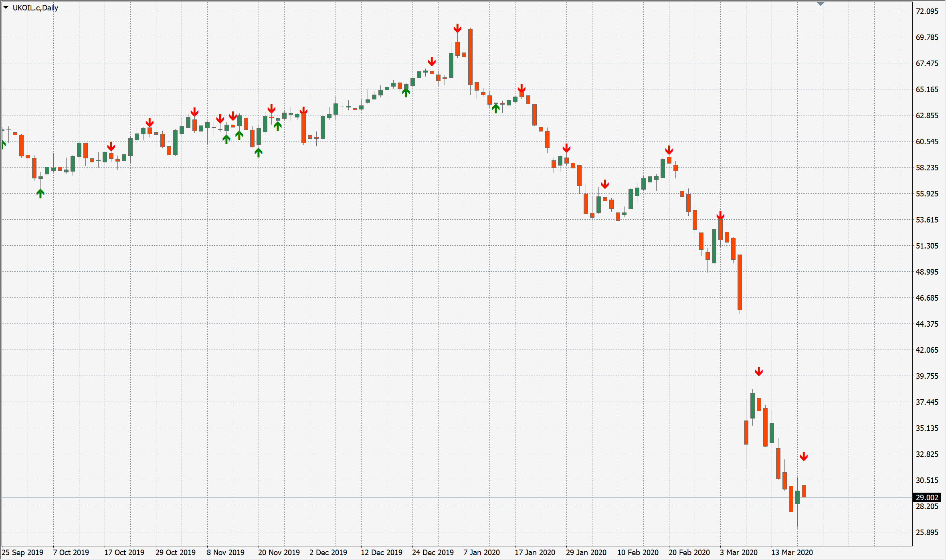Click the 25 Sep 2019 date label
The height and width of the screenshot is (560, 946).
pos(23,552)
